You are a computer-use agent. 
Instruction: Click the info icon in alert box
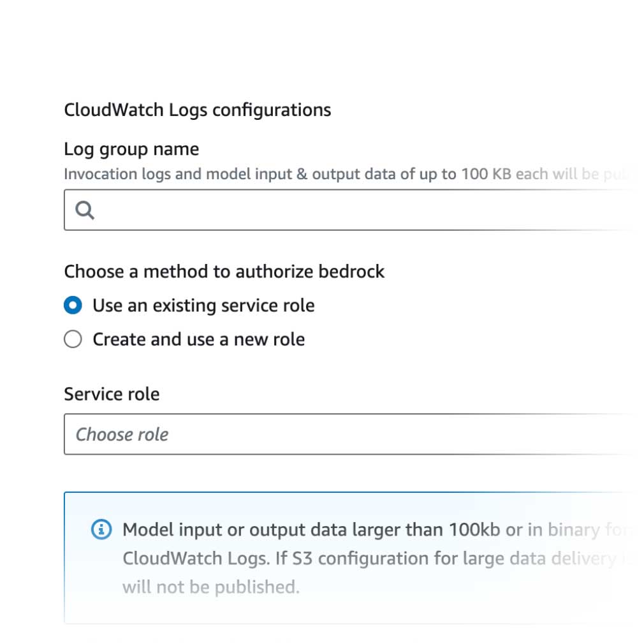[x=101, y=529]
